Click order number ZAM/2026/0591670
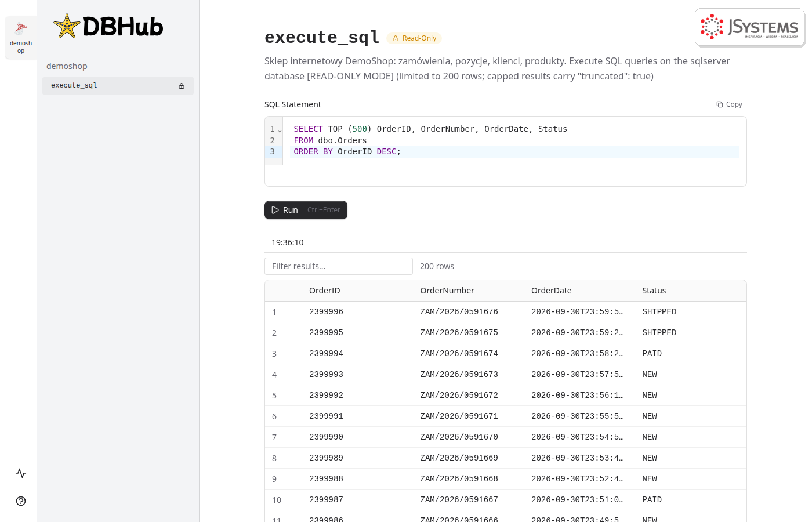 tap(459, 437)
